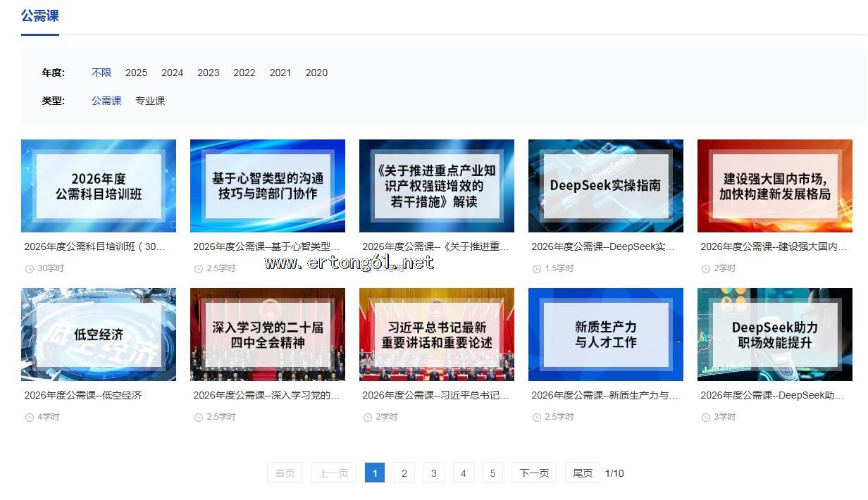Open 基于心智类型的沟通技巧 course thumbnail
This screenshot has width=868, height=500.
pos(268,186)
